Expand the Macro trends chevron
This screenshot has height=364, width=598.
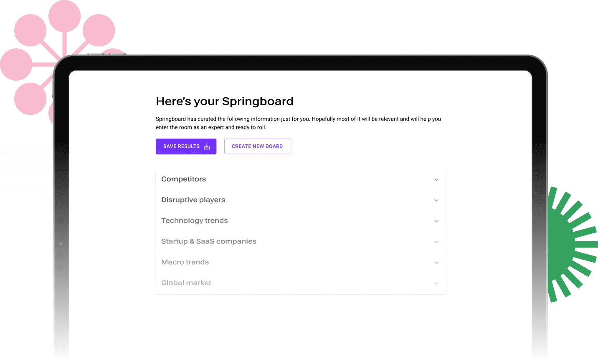(x=436, y=263)
